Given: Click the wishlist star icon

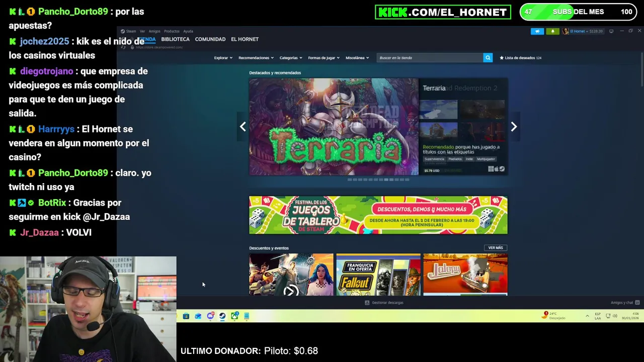Looking at the screenshot, I should tap(502, 58).
